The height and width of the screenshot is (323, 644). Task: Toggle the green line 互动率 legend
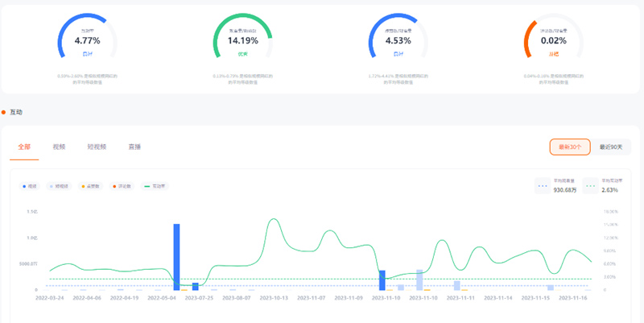[x=155, y=186]
